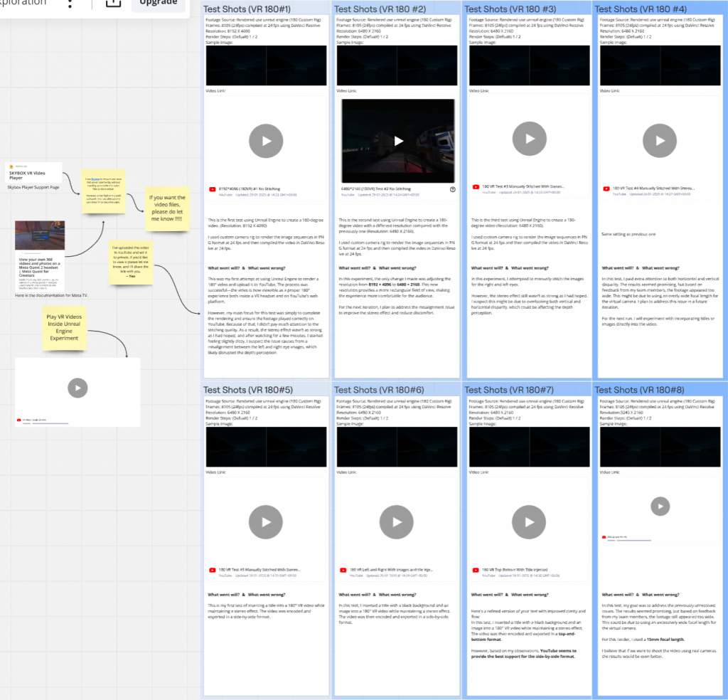This screenshot has width=728, height=700.
Task: Click the sample image in VR 180#8 frame
Action: point(660,447)
